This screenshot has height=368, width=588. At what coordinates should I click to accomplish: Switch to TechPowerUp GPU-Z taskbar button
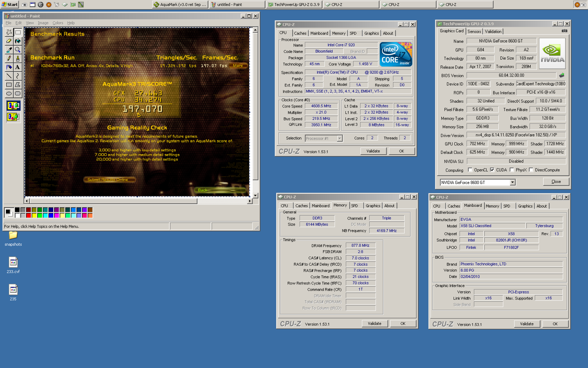(x=294, y=4)
